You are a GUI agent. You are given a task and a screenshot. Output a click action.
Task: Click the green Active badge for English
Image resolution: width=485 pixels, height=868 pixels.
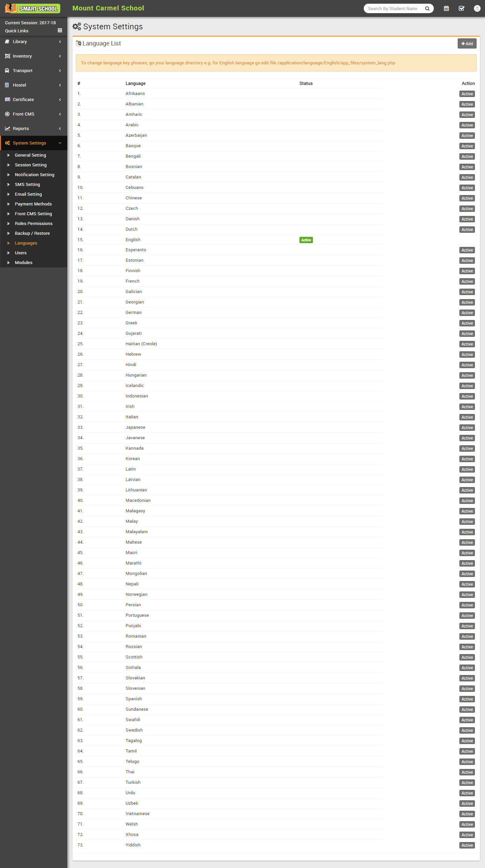tap(306, 240)
